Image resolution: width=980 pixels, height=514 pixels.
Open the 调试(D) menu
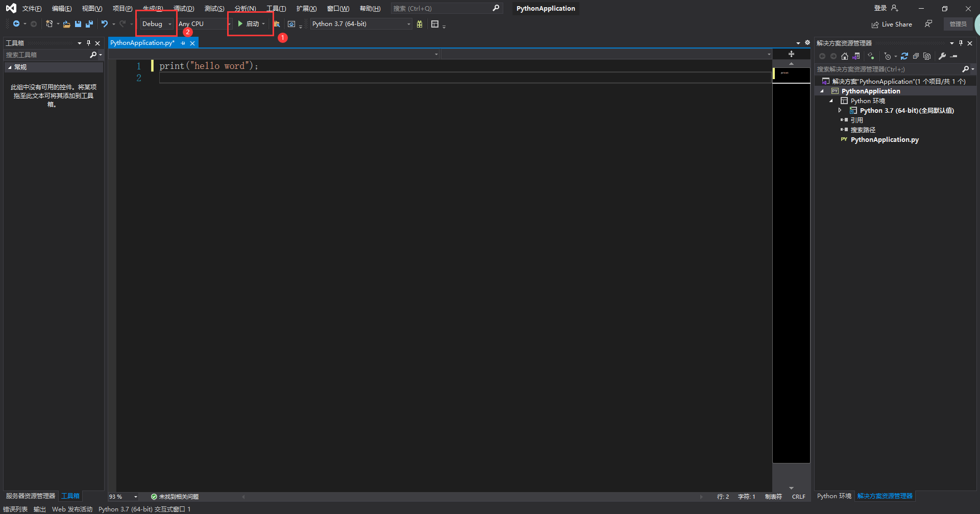(184, 8)
